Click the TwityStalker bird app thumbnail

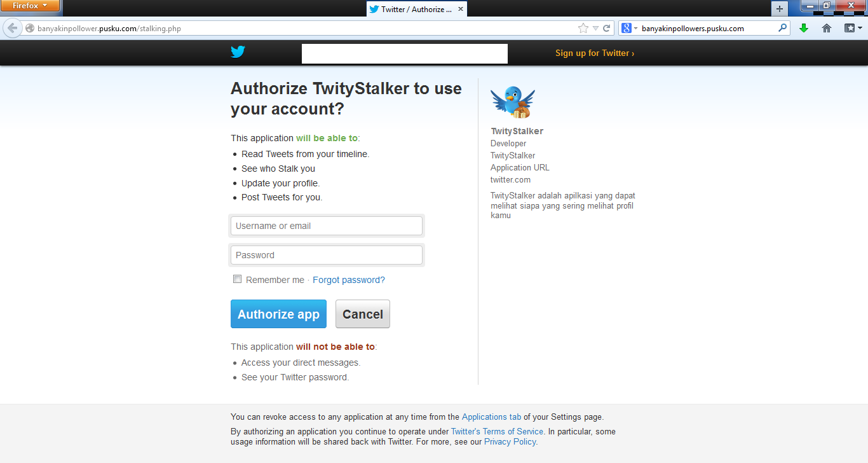pyautogui.click(x=512, y=102)
